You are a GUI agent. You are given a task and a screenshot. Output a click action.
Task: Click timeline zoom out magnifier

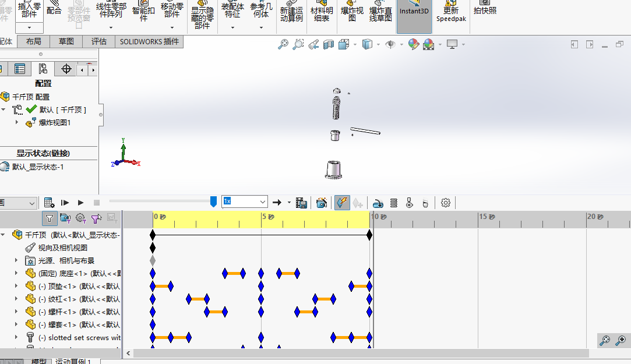click(x=605, y=340)
